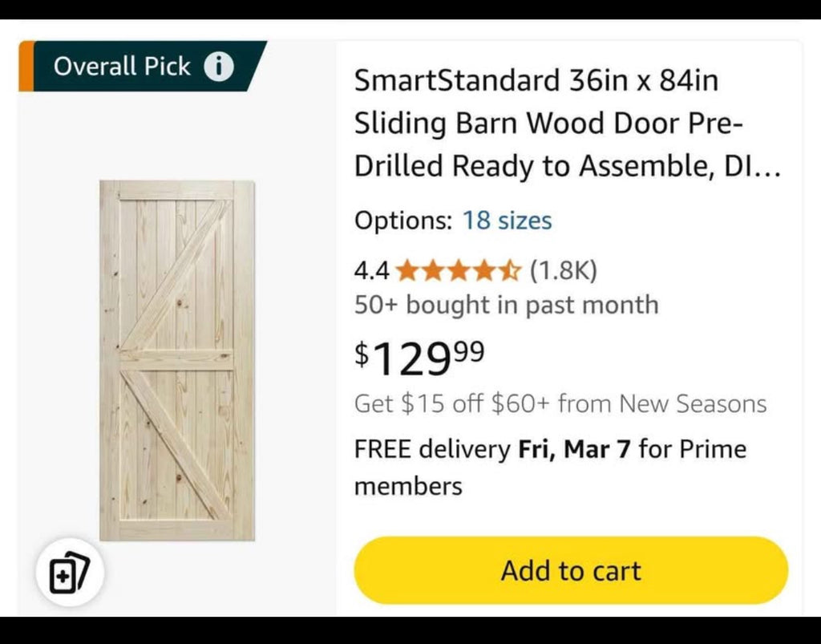The height and width of the screenshot is (644, 821).
Task: Open the (1.8K) reviews count
Action: [564, 271]
